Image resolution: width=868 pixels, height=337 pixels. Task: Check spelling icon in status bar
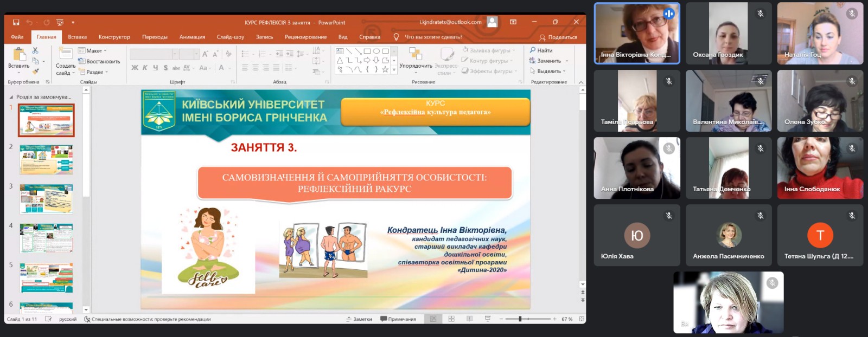click(x=48, y=319)
